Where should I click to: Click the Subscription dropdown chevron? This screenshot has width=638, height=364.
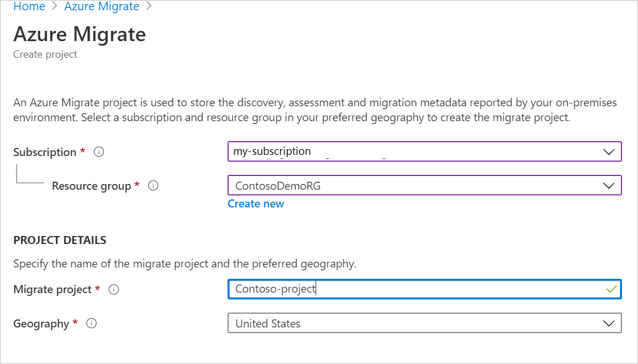click(609, 151)
